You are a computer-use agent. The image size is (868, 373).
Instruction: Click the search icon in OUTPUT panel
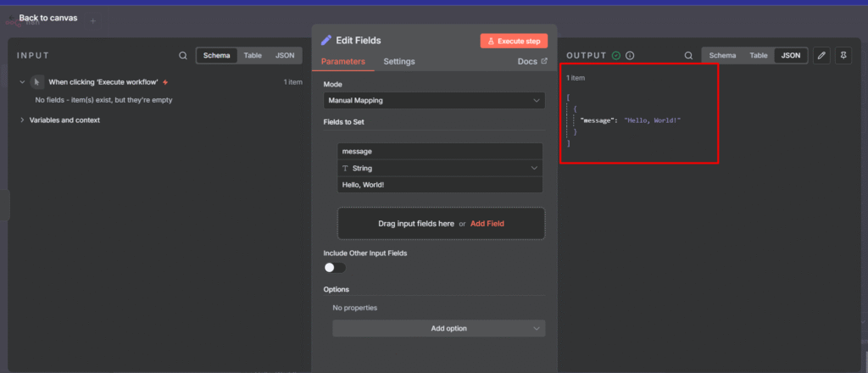tap(688, 56)
